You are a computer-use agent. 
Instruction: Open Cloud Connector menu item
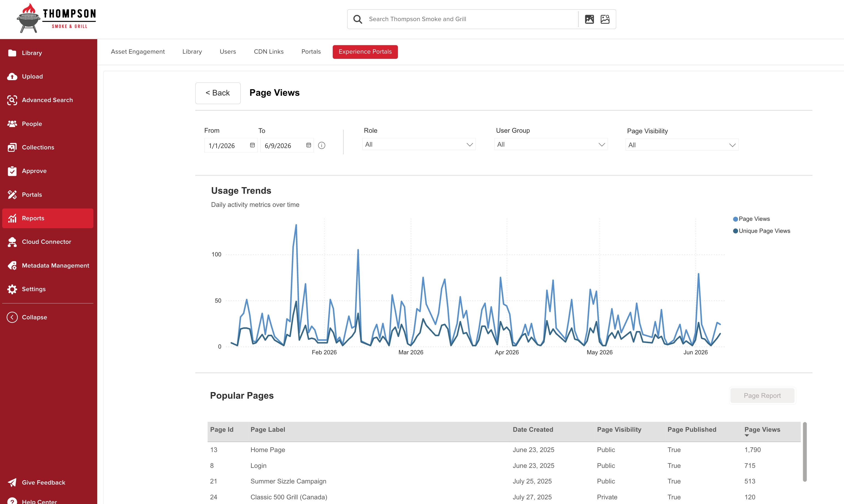(x=48, y=242)
